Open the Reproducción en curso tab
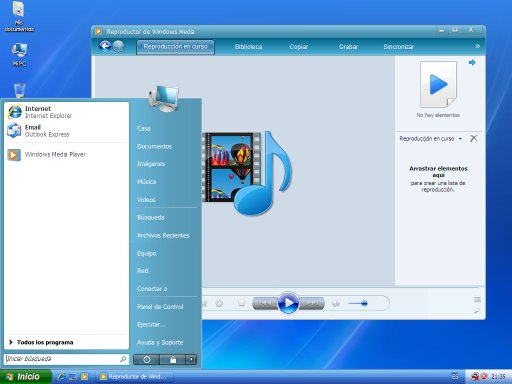 tap(175, 47)
